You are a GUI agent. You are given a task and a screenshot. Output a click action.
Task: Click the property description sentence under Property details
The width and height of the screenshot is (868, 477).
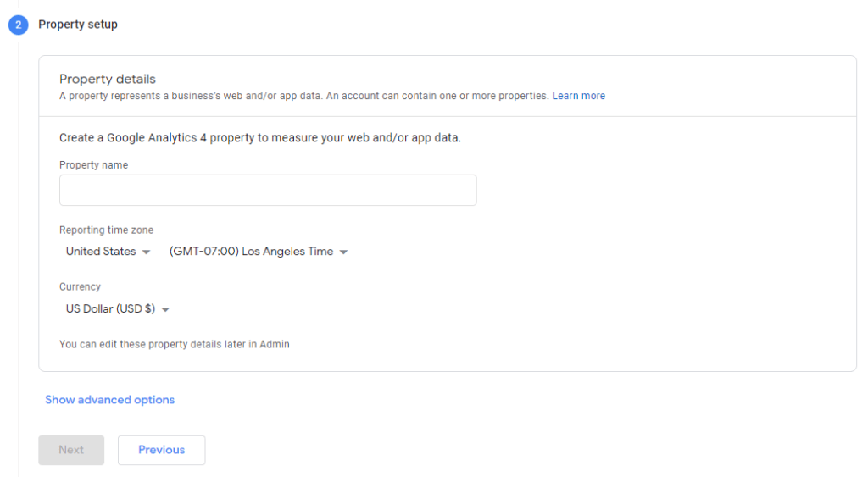304,96
